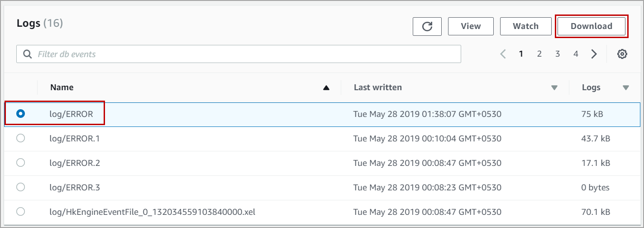Go to page 2 of logs
The image size is (644, 228).
click(x=539, y=54)
